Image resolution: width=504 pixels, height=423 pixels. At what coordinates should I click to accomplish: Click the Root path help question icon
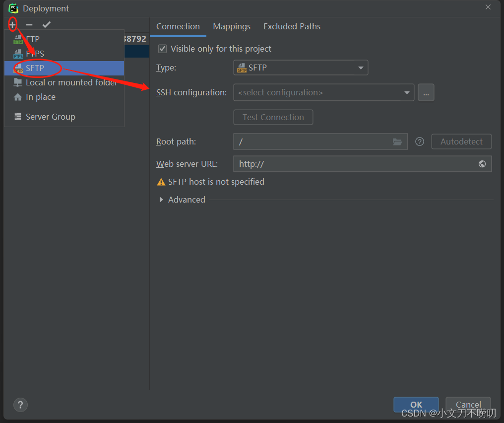[420, 141]
